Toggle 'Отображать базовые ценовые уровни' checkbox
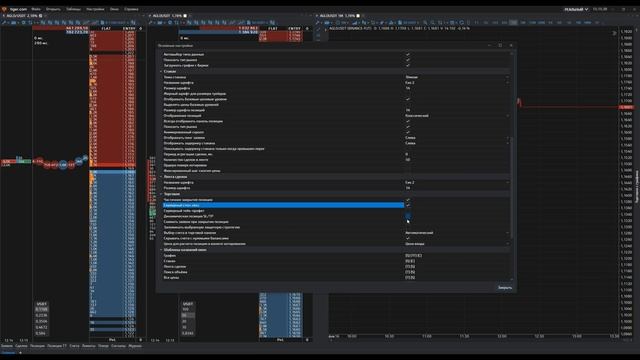Screen dimensions: 640x360 (x=407, y=99)
